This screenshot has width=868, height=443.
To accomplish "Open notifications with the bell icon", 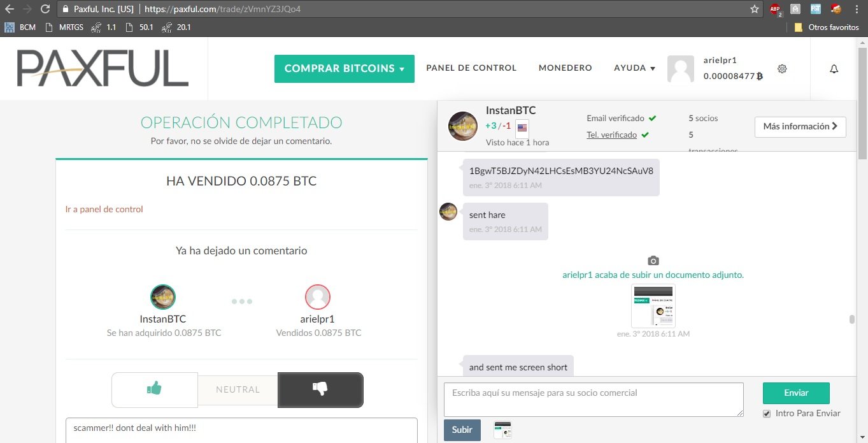I will [834, 69].
